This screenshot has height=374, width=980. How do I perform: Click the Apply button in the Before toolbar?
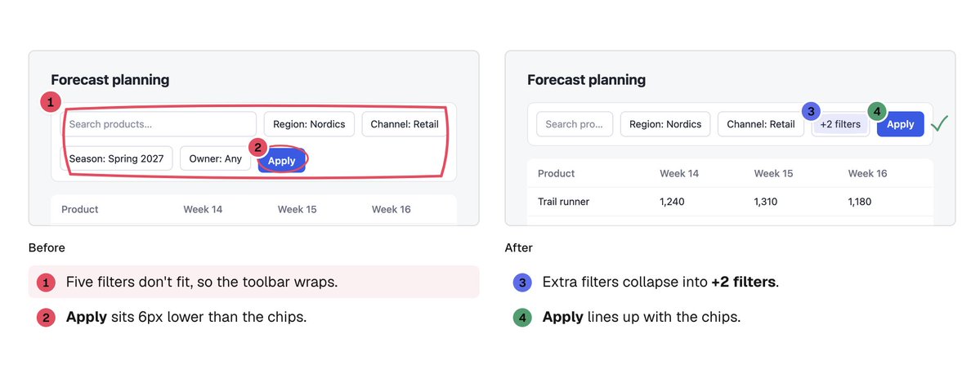click(x=282, y=161)
